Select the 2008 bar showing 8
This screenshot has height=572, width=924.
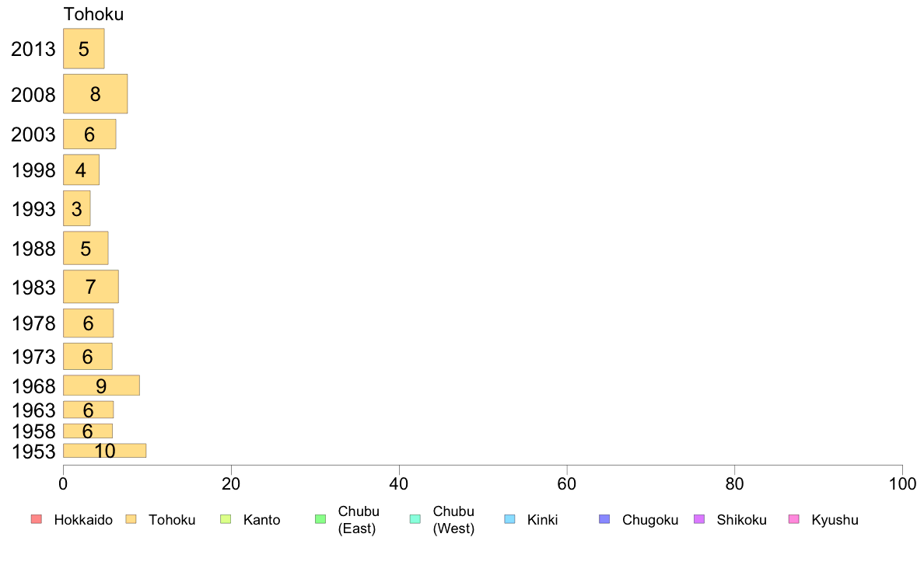click(96, 94)
